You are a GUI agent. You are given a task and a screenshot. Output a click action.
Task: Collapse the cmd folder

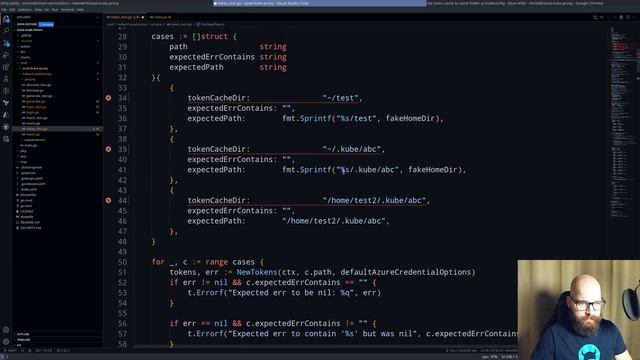click(24, 63)
